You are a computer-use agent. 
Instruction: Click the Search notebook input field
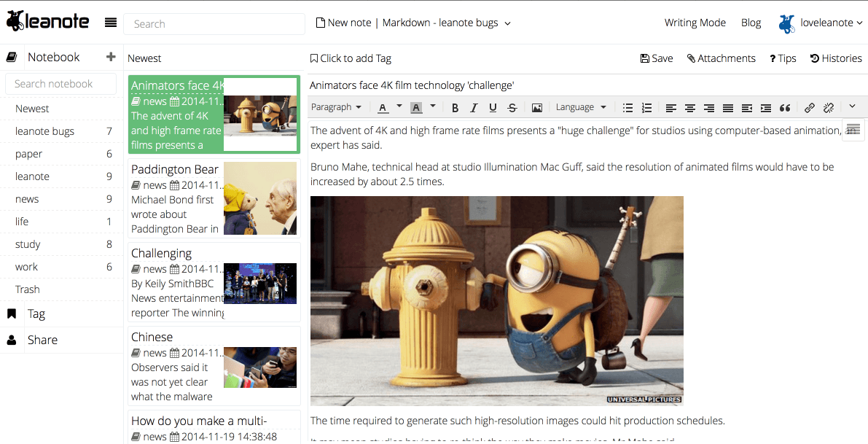(60, 84)
